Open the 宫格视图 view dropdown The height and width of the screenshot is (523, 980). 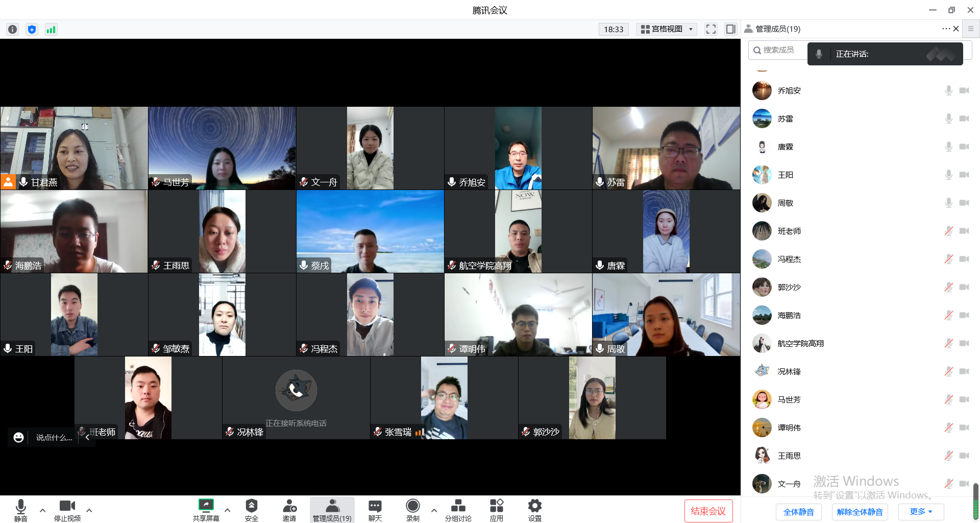[667, 29]
